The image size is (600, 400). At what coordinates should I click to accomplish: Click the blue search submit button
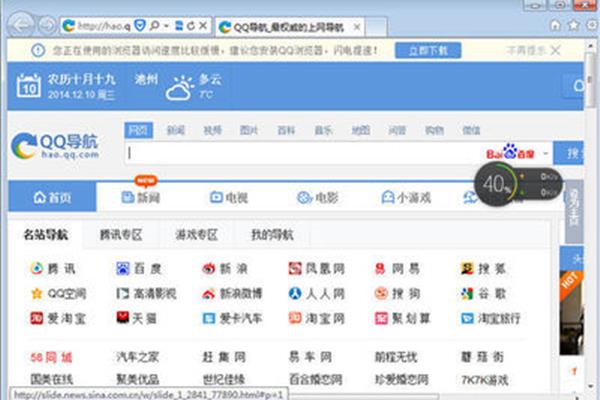(x=569, y=153)
